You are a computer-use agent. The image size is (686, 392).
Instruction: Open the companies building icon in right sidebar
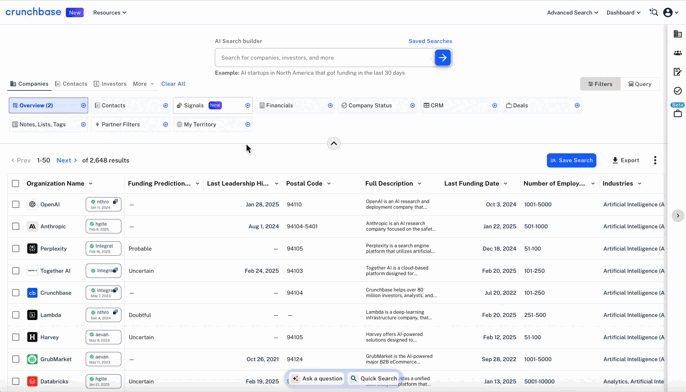tap(678, 34)
